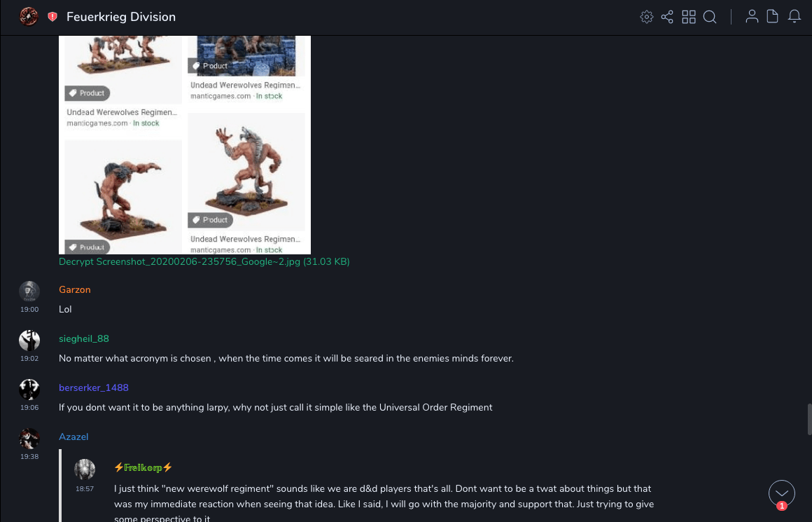Open Garzon's username
Image resolution: width=812 pixels, height=522 pixels.
click(75, 290)
